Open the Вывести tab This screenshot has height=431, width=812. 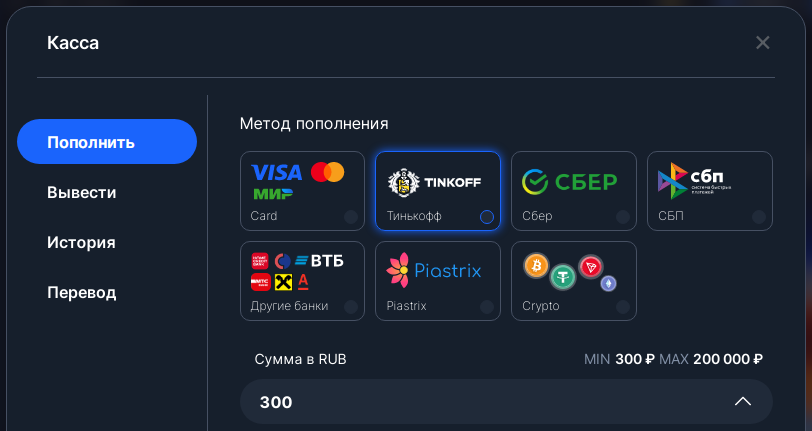point(81,192)
